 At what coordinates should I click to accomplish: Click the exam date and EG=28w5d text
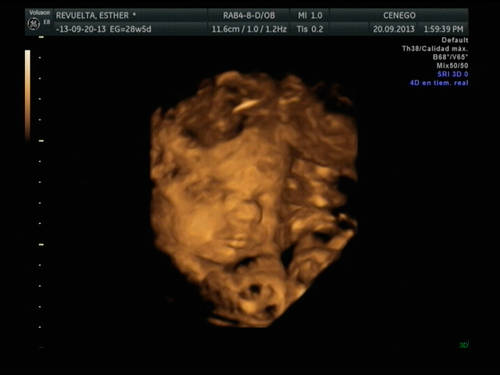click(104, 29)
